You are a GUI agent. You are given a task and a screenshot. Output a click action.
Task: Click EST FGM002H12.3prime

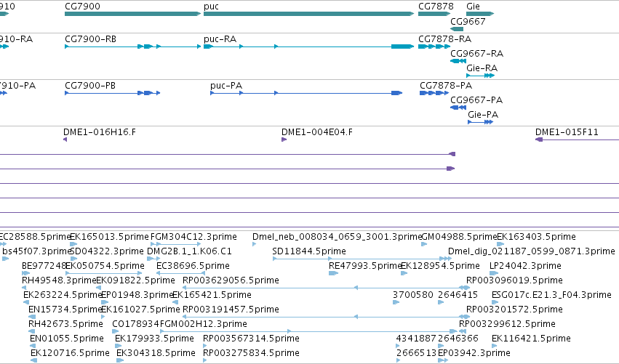(204, 324)
